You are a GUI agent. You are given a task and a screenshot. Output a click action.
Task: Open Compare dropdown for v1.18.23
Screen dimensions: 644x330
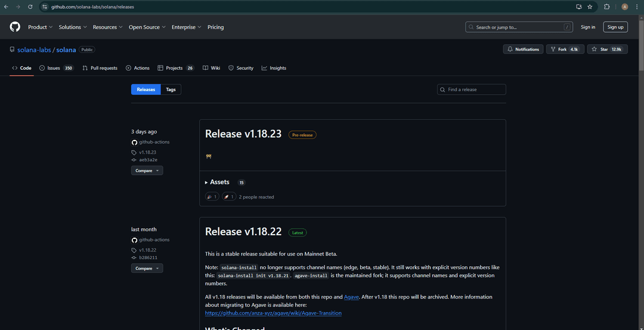coord(147,170)
